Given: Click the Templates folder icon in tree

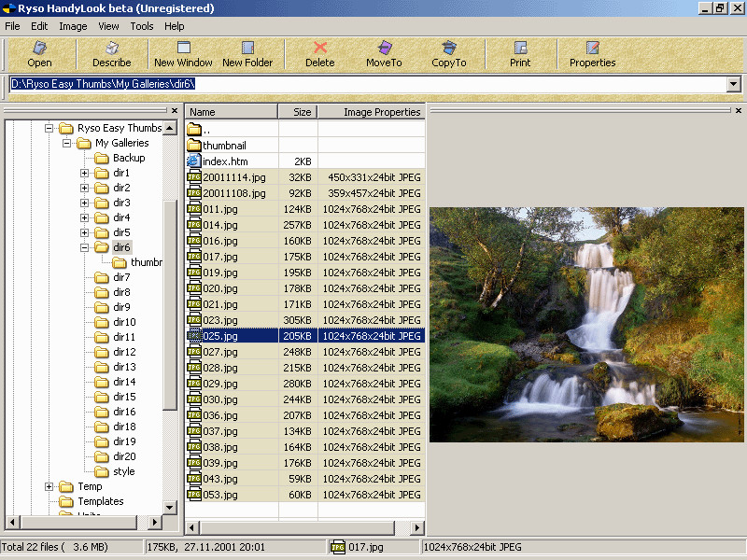Looking at the screenshot, I should 66,501.
